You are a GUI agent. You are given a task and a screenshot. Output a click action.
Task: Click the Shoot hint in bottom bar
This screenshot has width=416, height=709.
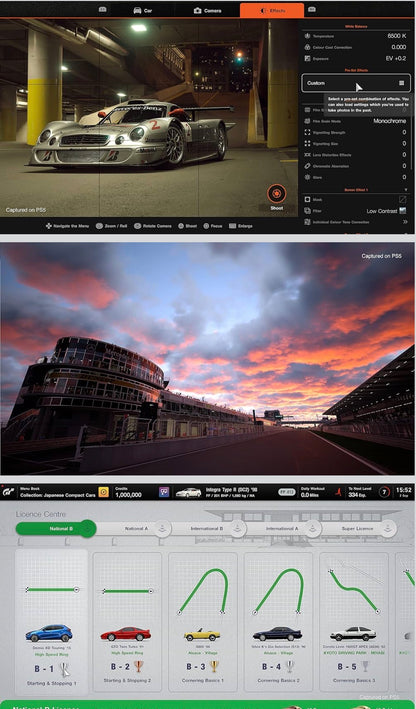click(x=187, y=226)
